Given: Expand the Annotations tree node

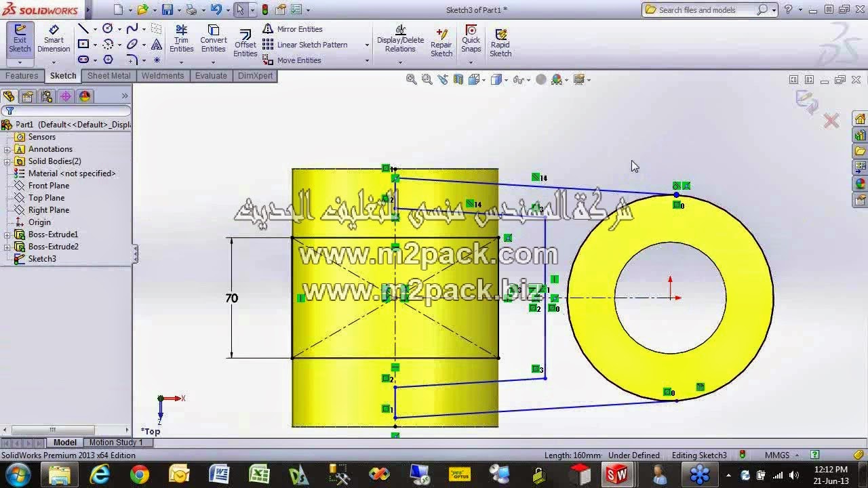Looking at the screenshot, I should [7, 149].
